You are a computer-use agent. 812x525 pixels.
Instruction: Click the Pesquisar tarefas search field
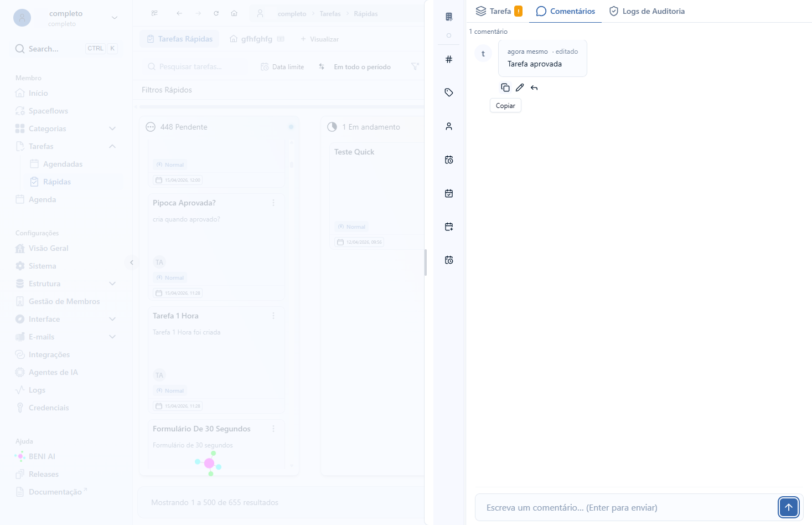(x=195, y=66)
